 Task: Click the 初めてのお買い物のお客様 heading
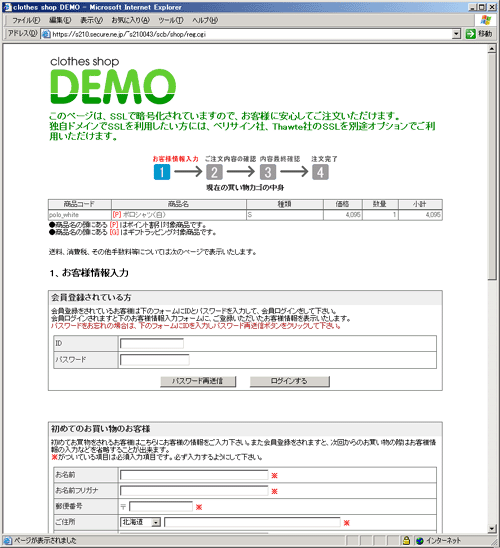point(101,429)
